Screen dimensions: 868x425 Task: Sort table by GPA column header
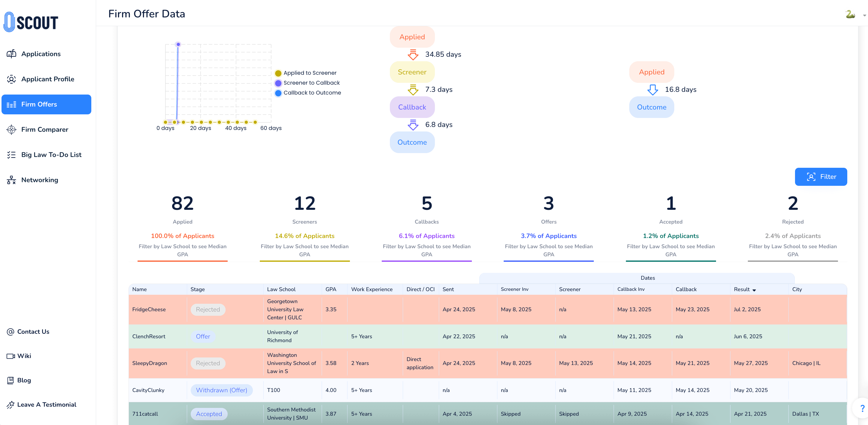click(x=331, y=289)
